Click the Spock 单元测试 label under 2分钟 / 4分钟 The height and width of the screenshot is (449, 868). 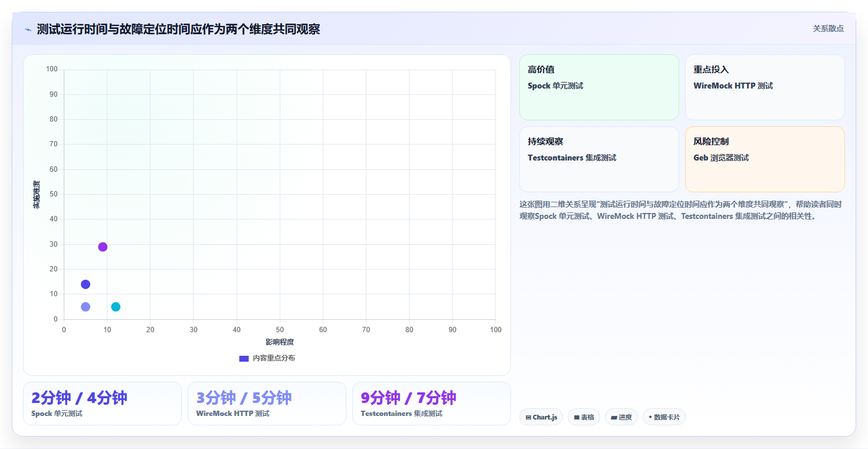(57, 414)
